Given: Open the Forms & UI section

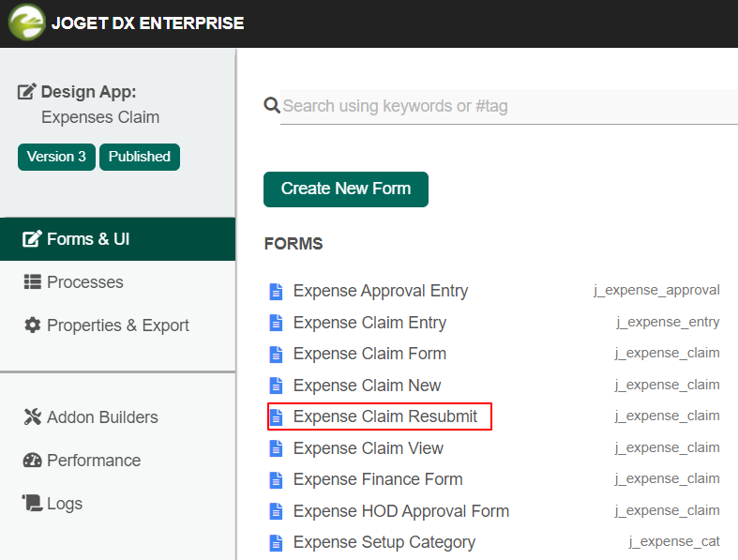Looking at the screenshot, I should 87,239.
